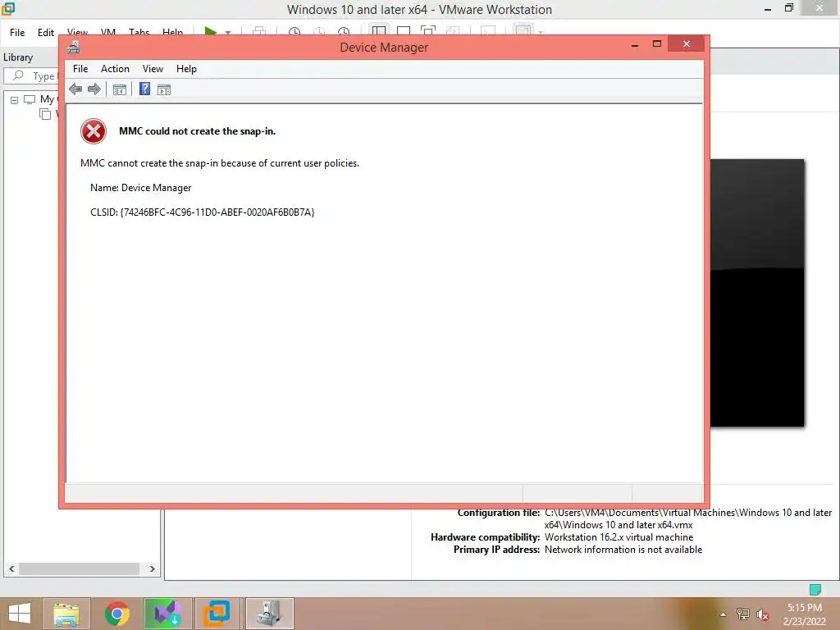Click the VMware Workstation logo in title bar
The height and width of the screenshot is (630, 840).
pos(8,8)
